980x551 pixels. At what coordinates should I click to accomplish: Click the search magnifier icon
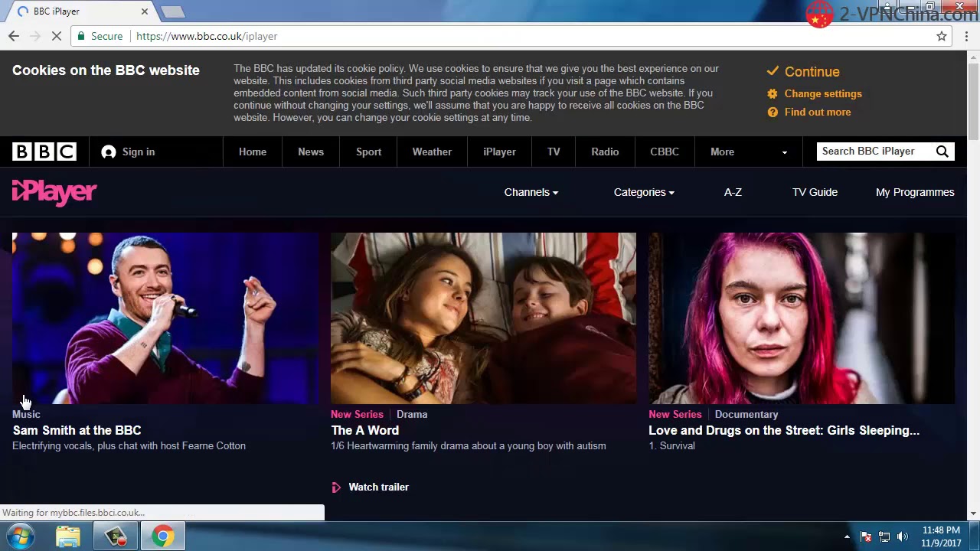point(942,152)
